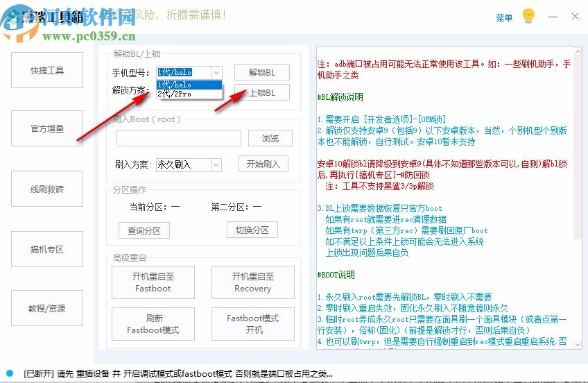The image size is (588, 383).
Task: Click 注: 工具不支持黑鲨3/3p解锁 line
Action: point(379,186)
